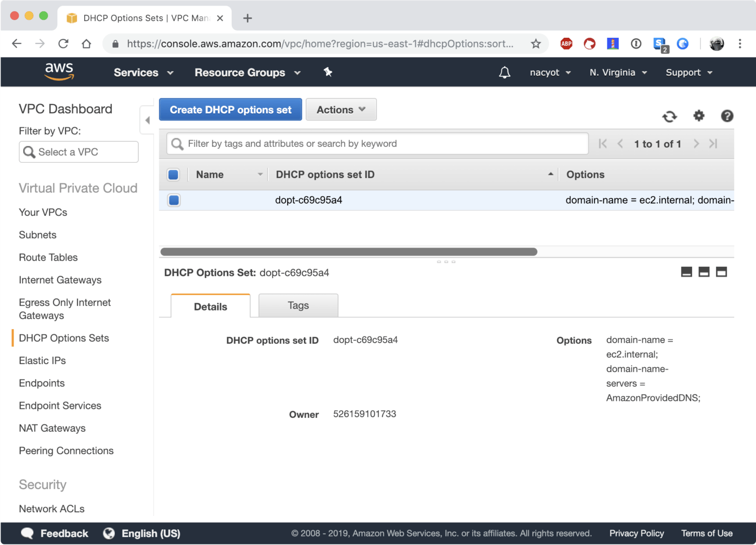This screenshot has height=545, width=756.
Task: Open the Privacy Policy link
Action: (x=637, y=533)
